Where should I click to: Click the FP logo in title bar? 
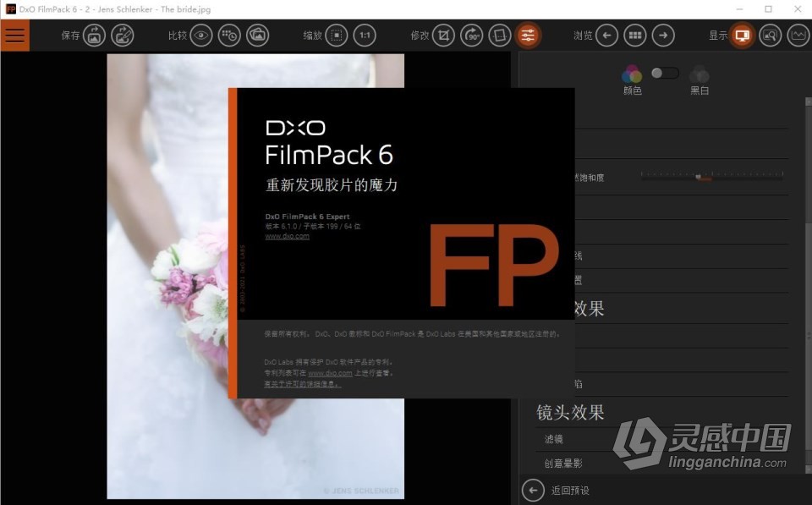(x=10, y=9)
